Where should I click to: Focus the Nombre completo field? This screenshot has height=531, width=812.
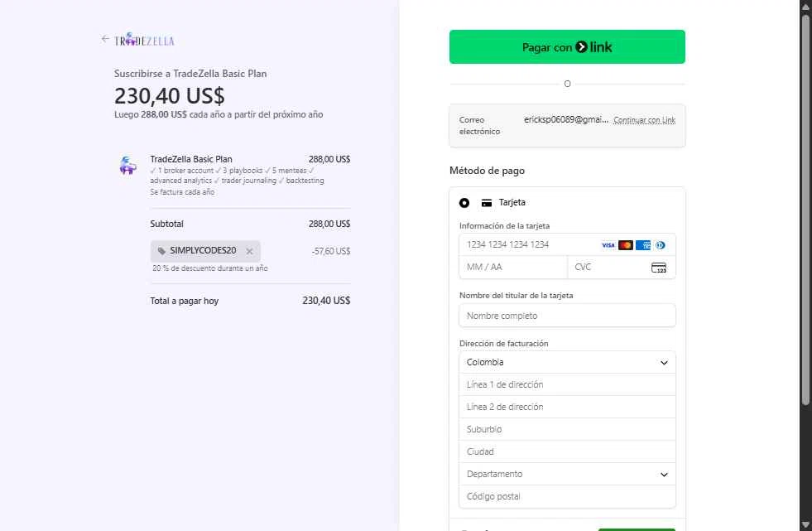567,316
